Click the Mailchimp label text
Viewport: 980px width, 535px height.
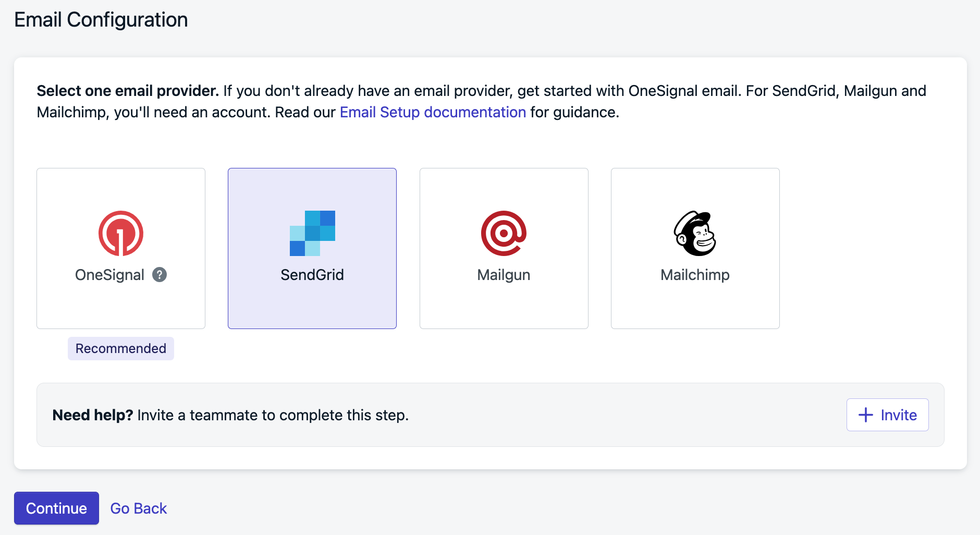pyautogui.click(x=695, y=275)
